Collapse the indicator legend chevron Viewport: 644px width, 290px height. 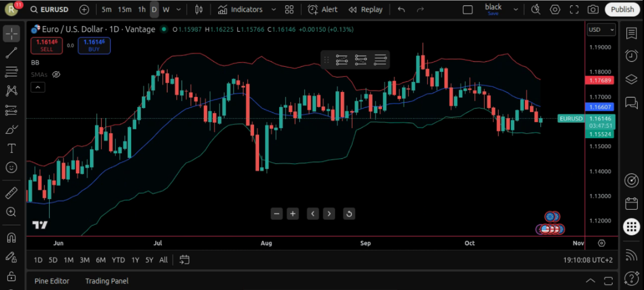38,87
